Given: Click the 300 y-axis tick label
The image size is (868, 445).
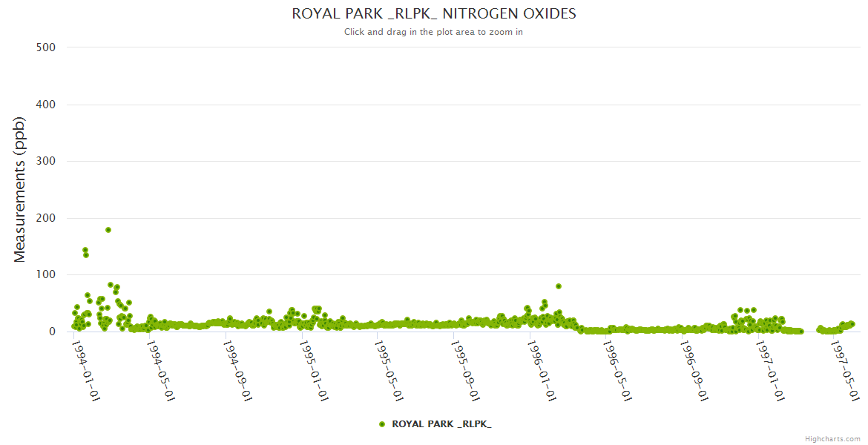Looking at the screenshot, I should click(45, 161).
